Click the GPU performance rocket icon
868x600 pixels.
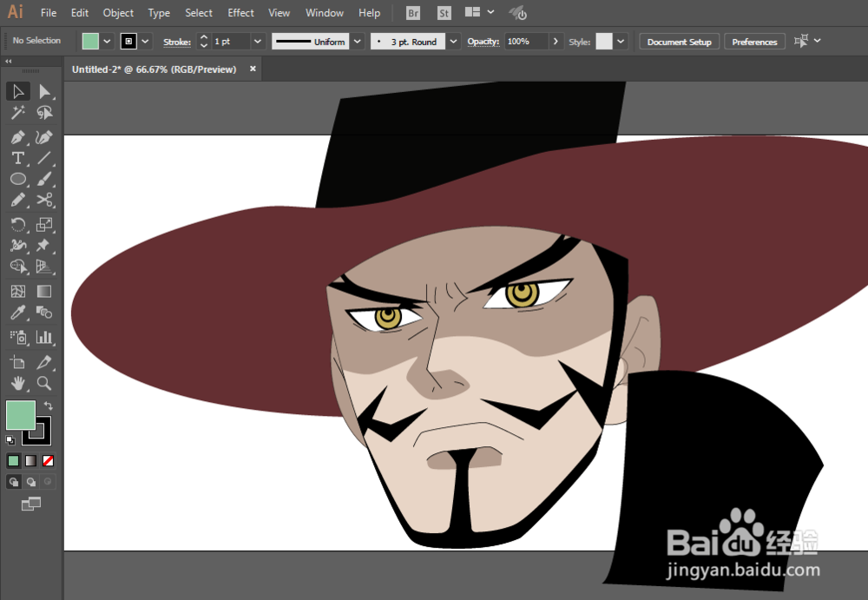tap(518, 13)
